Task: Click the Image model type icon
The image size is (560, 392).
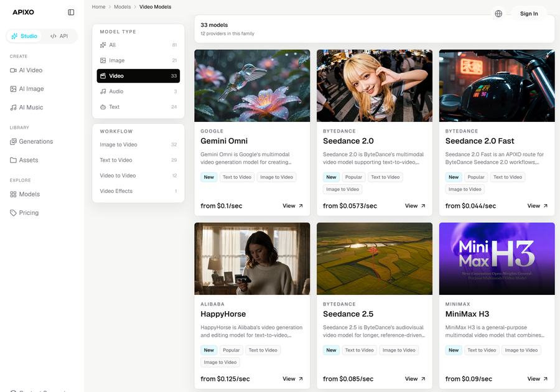Action: (103, 60)
